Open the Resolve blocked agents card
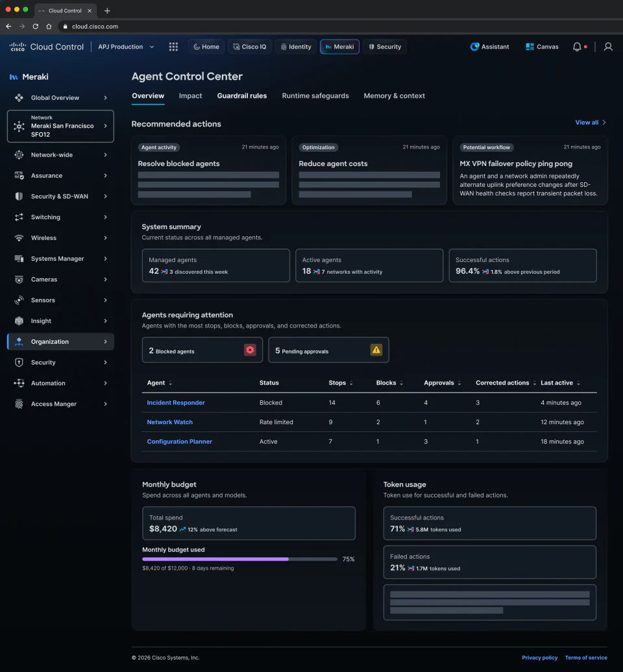623x672 pixels. click(208, 170)
